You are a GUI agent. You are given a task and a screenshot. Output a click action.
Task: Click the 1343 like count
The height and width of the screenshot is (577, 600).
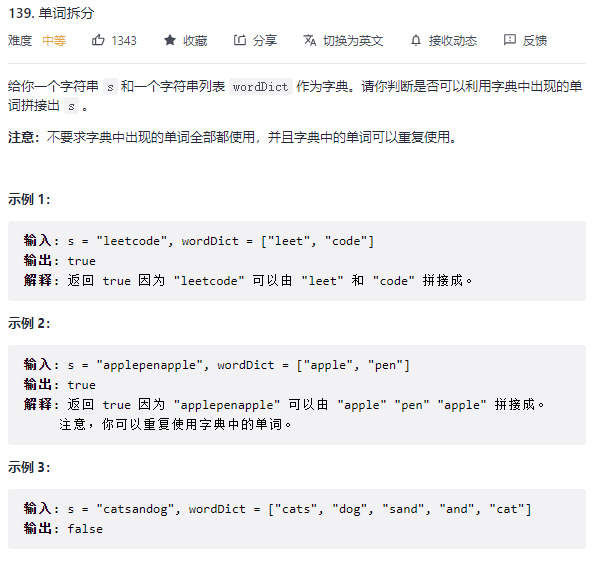pos(124,41)
